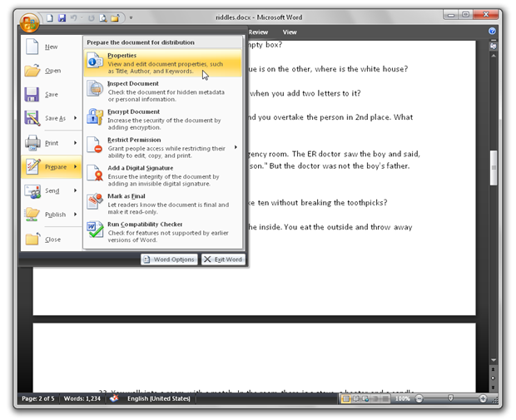Open the blue Help question mark icon
Viewport: 516px width, 420px height.
pos(492,31)
